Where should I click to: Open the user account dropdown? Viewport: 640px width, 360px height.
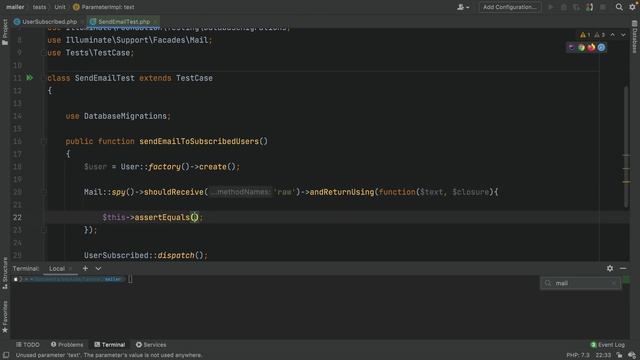pyautogui.click(x=463, y=7)
